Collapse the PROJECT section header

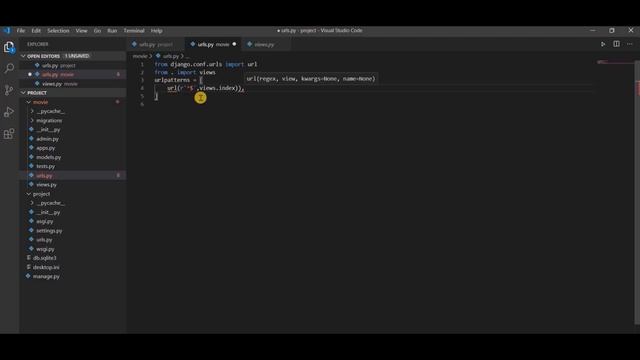click(73, 93)
